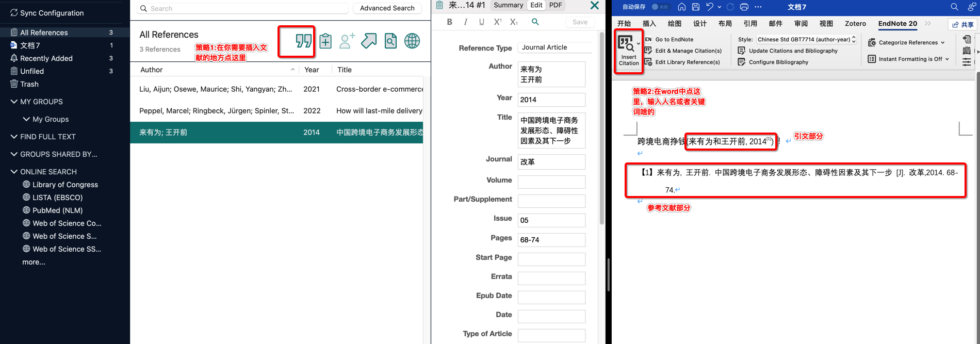This screenshot has height=344, width=980.
Task: Click the green search icon in edit toolbar
Action: point(535,22)
